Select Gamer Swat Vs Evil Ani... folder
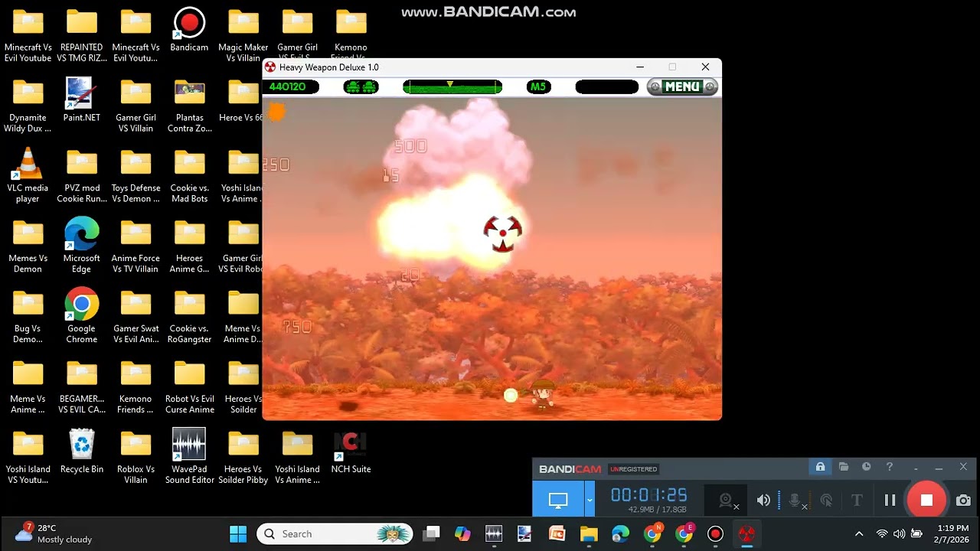Screen dimensions: 980x551 click(136, 315)
